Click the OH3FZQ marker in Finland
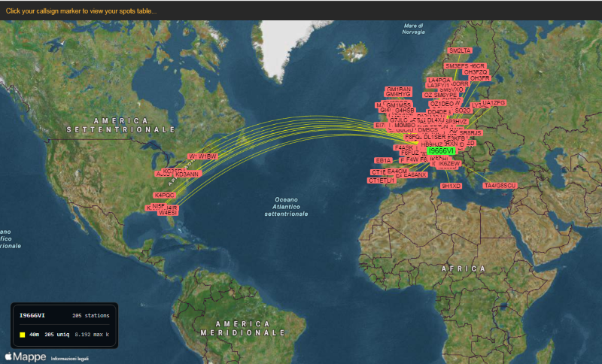Viewport: 602px width, 364px height. tap(476, 72)
